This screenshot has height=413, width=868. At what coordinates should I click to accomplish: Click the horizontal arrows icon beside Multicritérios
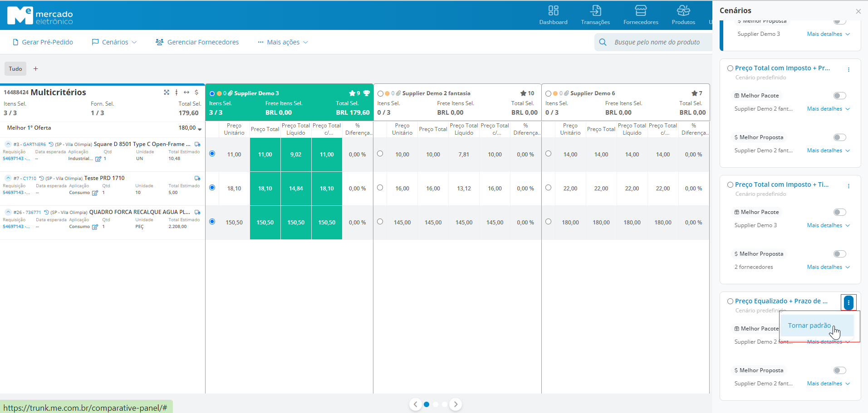click(186, 92)
